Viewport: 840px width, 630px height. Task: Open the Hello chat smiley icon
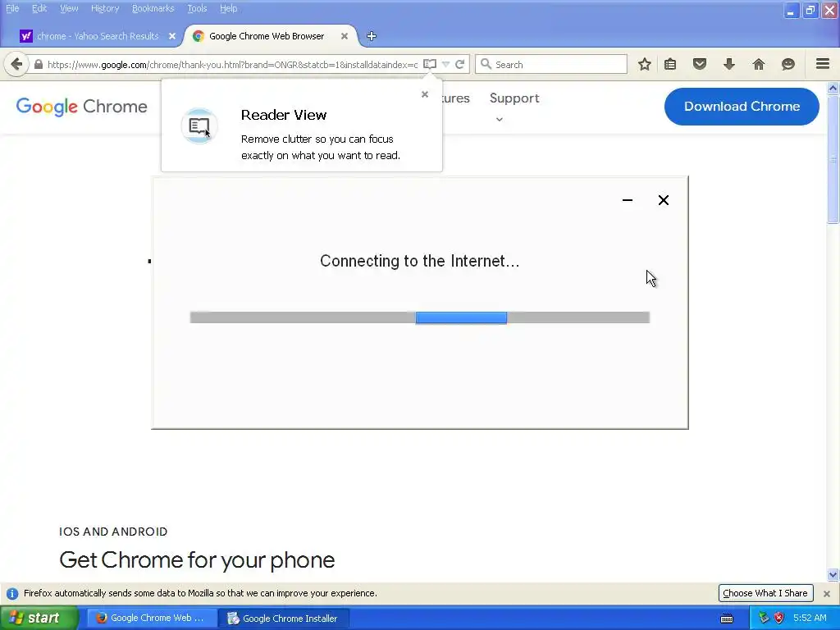click(788, 64)
